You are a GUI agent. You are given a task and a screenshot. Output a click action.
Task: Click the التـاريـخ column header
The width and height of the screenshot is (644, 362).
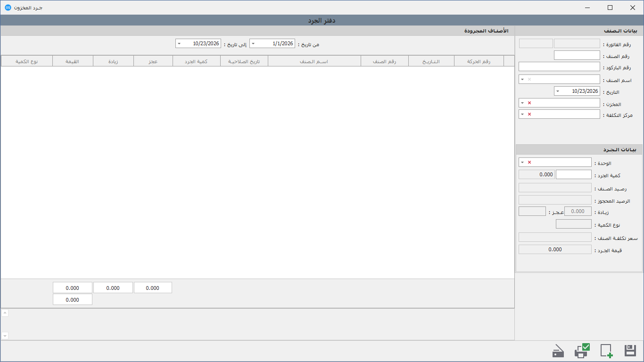pos(431,61)
